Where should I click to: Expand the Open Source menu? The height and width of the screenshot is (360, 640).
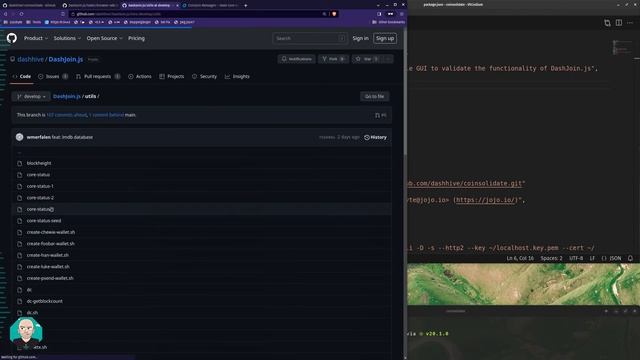(104, 38)
